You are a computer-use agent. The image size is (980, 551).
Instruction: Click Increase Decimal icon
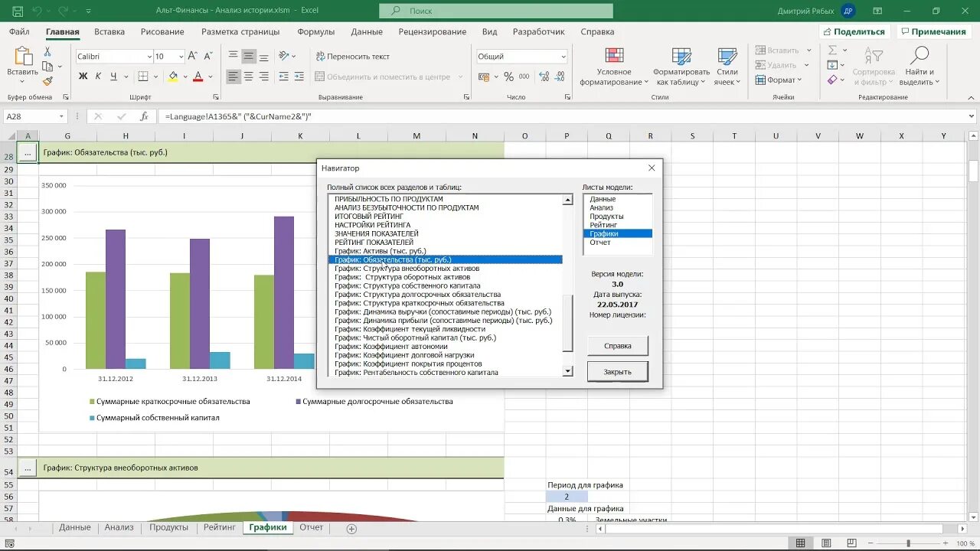[x=544, y=77]
